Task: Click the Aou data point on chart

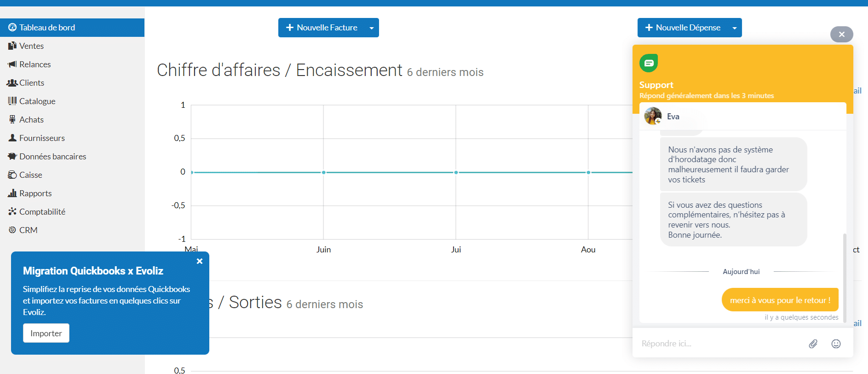Action: 588,172
